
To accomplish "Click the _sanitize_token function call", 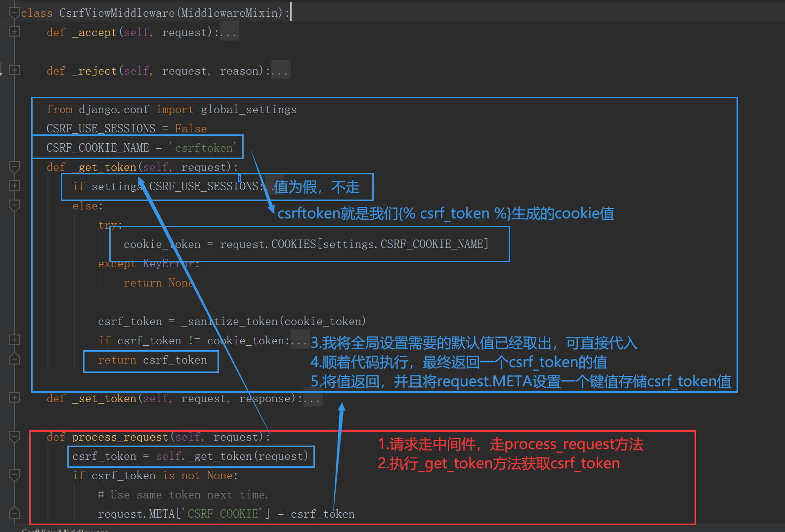I will (x=229, y=321).
